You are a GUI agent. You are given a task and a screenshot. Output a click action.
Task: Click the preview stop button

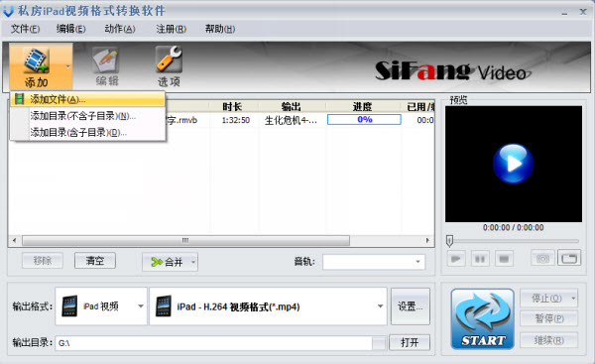504,259
